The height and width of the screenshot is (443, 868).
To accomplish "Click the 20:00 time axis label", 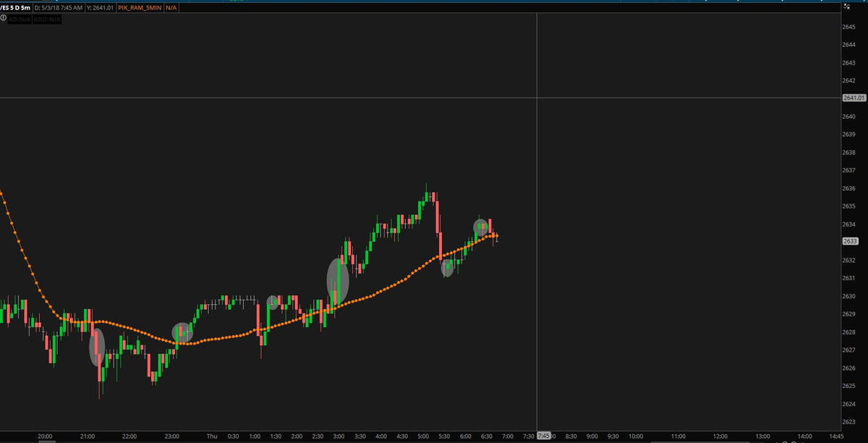I will pos(45,436).
